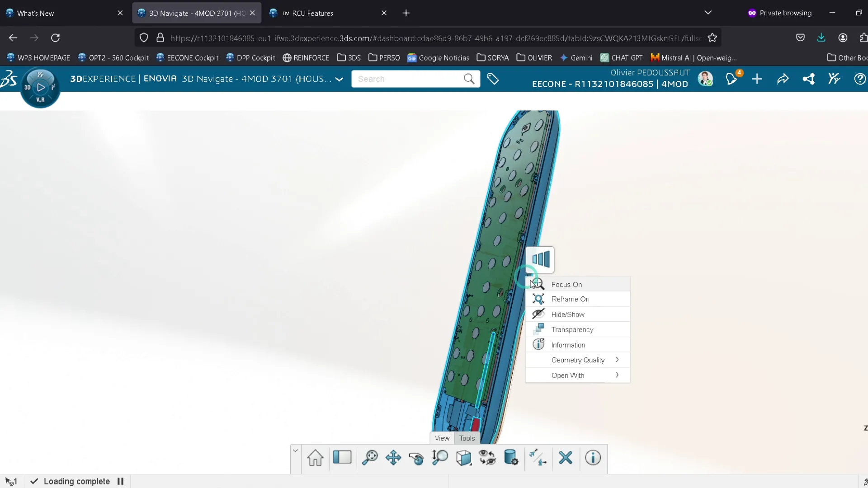Click the Home view icon
This screenshot has width=868, height=488.
(315, 458)
